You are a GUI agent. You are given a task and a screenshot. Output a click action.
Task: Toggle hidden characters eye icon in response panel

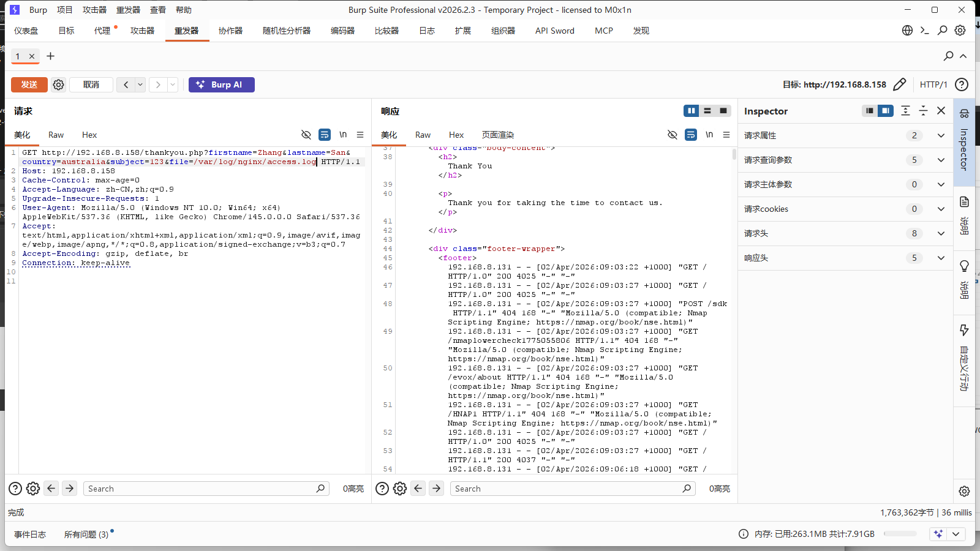[672, 135]
